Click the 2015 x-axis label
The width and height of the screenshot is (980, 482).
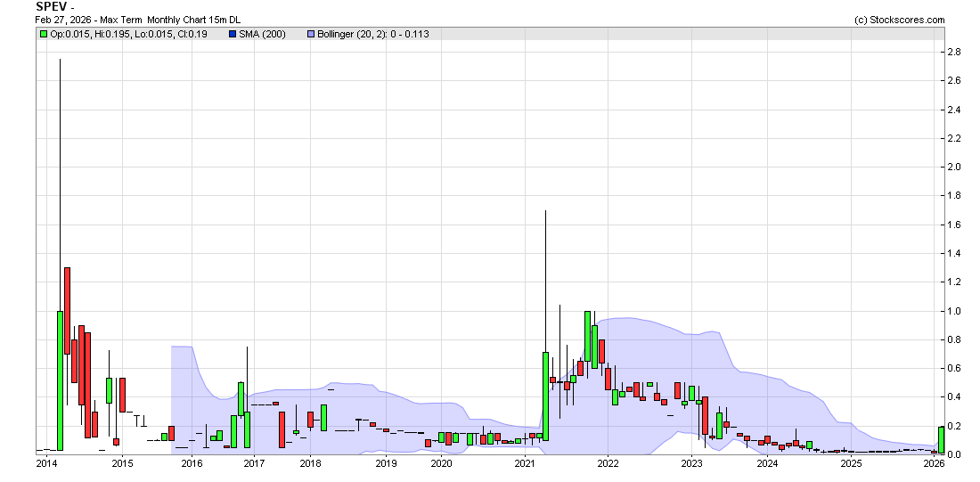(x=122, y=463)
